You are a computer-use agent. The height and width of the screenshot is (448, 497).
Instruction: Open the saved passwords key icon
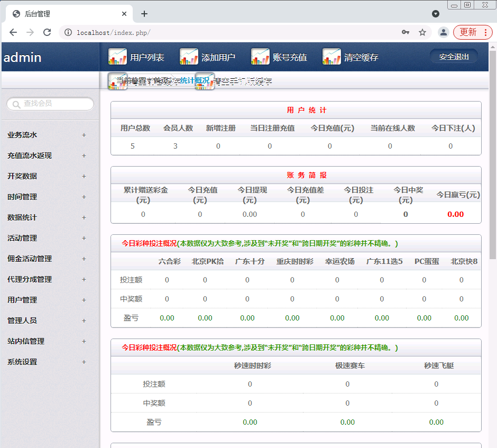[406, 32]
